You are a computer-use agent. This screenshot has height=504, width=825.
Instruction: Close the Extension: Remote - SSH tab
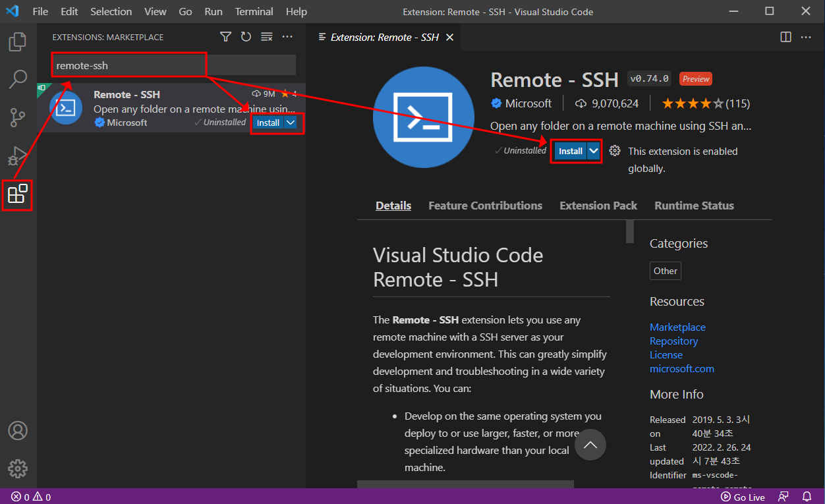(x=450, y=38)
